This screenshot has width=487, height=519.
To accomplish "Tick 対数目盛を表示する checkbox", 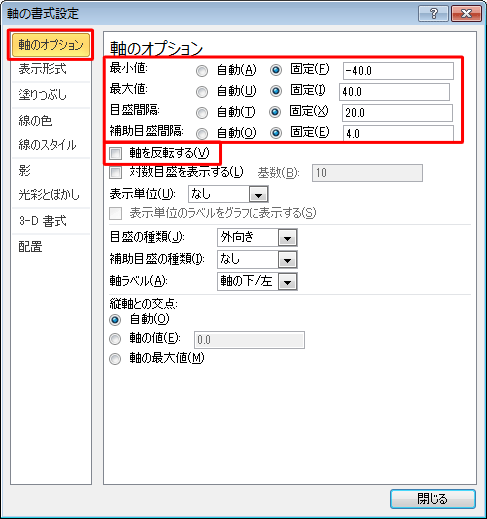I will [116, 173].
